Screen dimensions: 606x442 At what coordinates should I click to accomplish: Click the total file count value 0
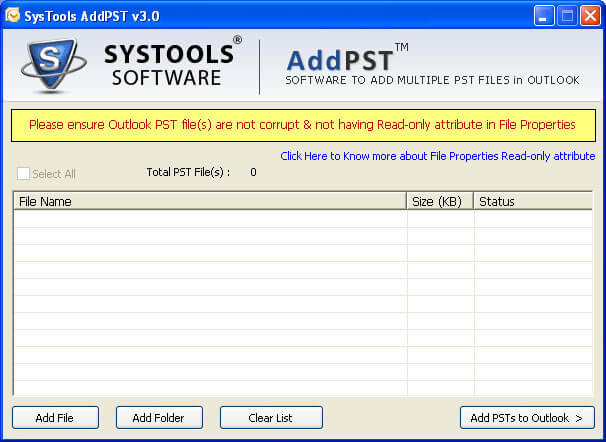(x=253, y=172)
